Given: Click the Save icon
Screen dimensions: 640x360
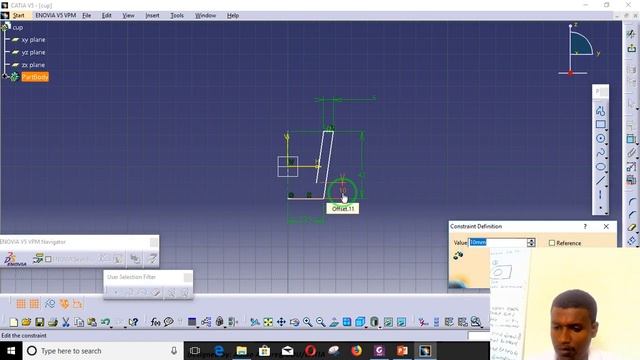Looking at the screenshot, I should (40, 322).
